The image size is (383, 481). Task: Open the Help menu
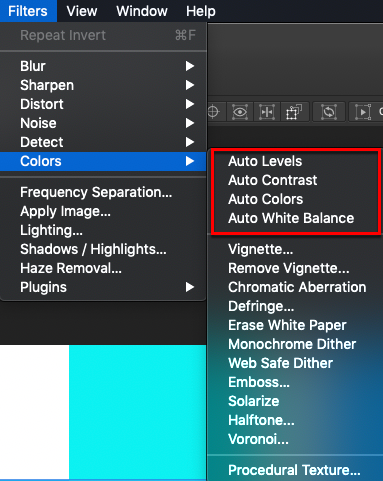(201, 11)
